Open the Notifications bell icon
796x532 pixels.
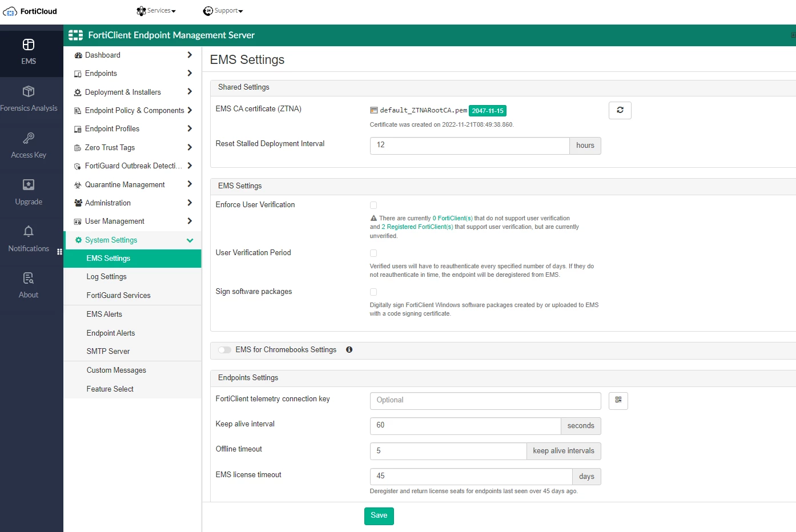29,231
